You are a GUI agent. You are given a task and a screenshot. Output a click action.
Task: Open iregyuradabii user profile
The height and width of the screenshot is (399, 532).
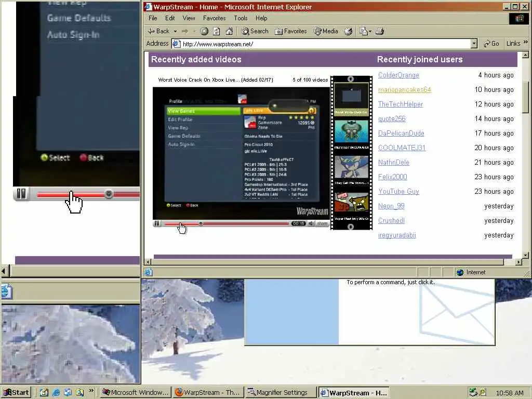397,235
